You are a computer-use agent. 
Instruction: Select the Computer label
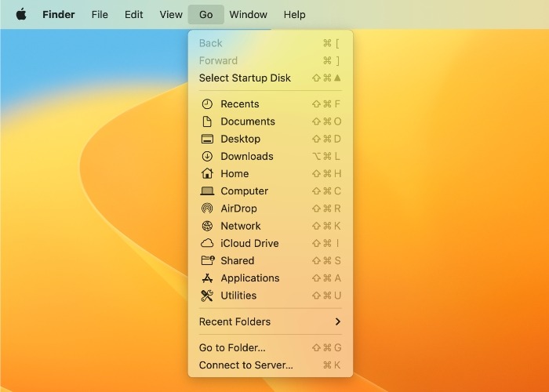point(245,191)
